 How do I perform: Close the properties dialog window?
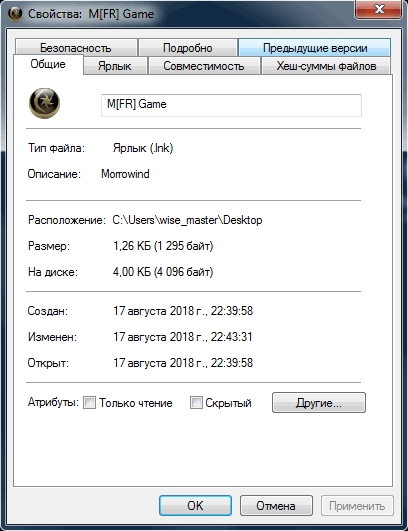(x=379, y=9)
